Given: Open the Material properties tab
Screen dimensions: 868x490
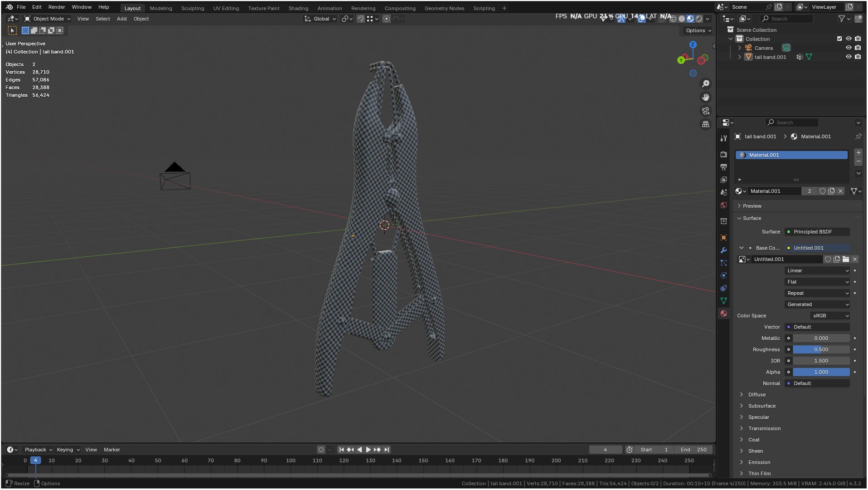Looking at the screenshot, I should 724,314.
